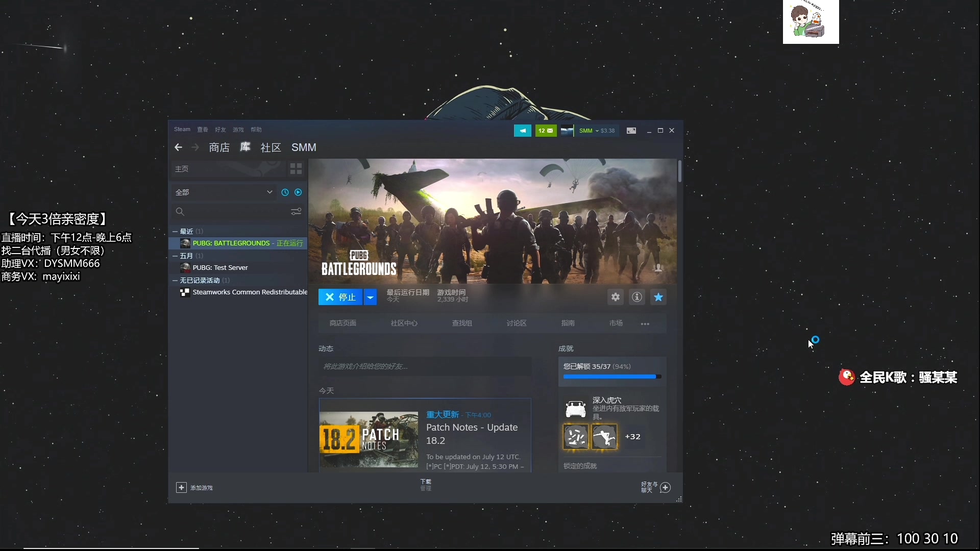Open SMM account balance dropdown
980x551 pixels.
point(597,131)
